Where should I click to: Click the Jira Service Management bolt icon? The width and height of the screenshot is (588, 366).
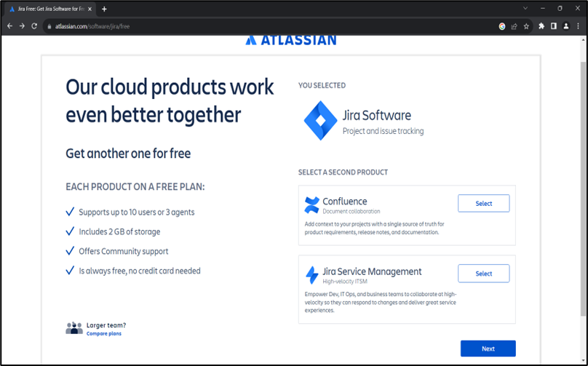click(311, 275)
